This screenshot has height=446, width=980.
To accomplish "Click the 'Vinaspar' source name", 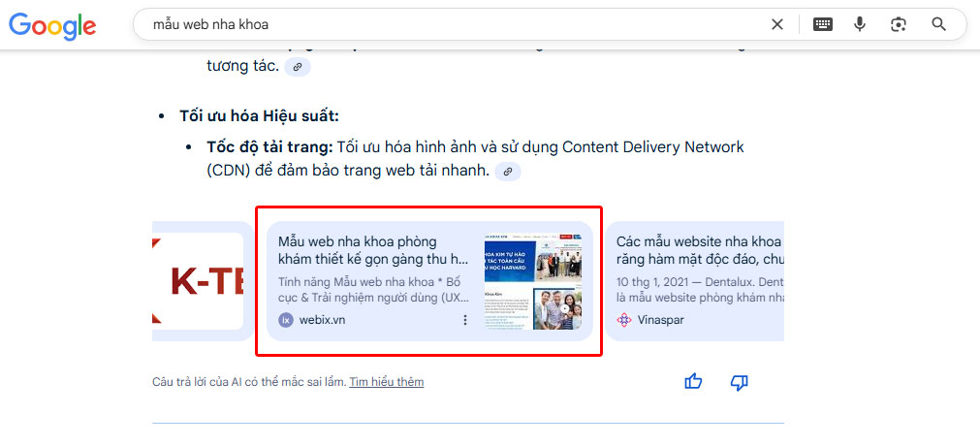I will pos(661,320).
